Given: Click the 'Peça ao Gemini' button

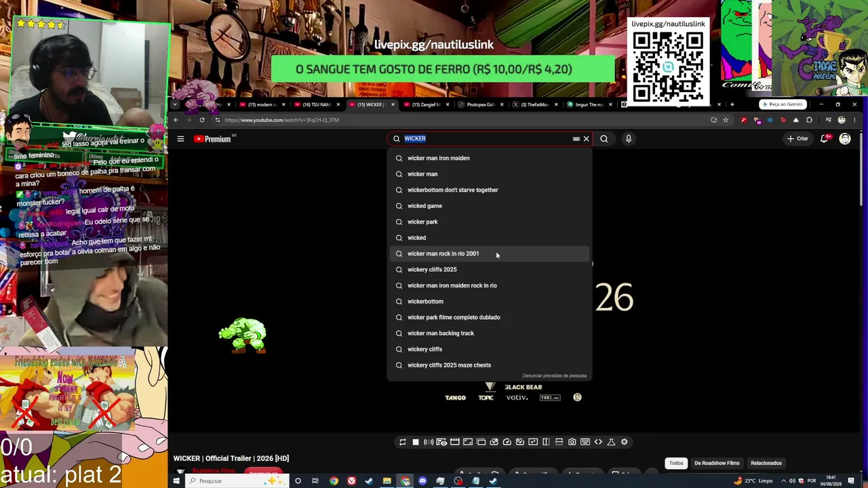Looking at the screenshot, I should [x=782, y=104].
